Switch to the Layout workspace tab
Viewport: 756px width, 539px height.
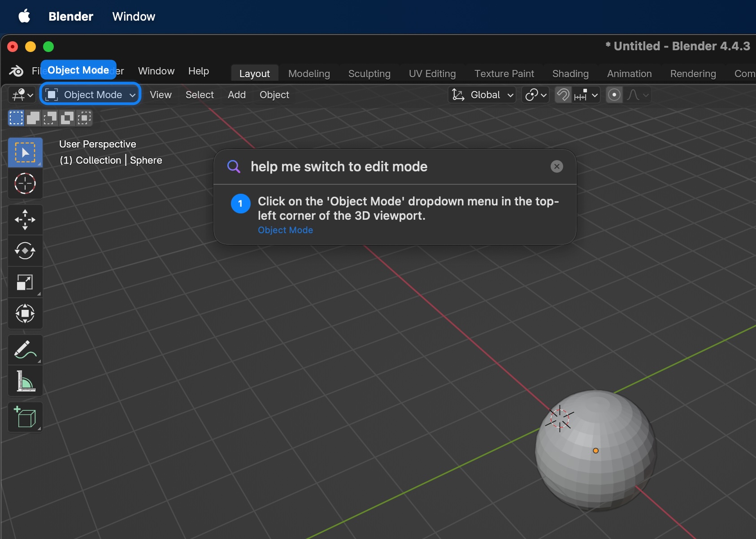[255, 74]
